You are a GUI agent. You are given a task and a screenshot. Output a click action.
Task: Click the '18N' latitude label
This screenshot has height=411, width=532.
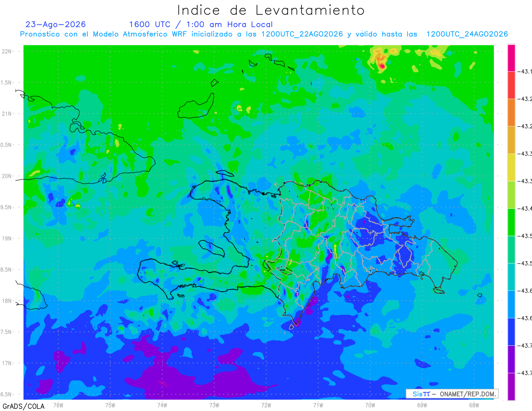7,301
